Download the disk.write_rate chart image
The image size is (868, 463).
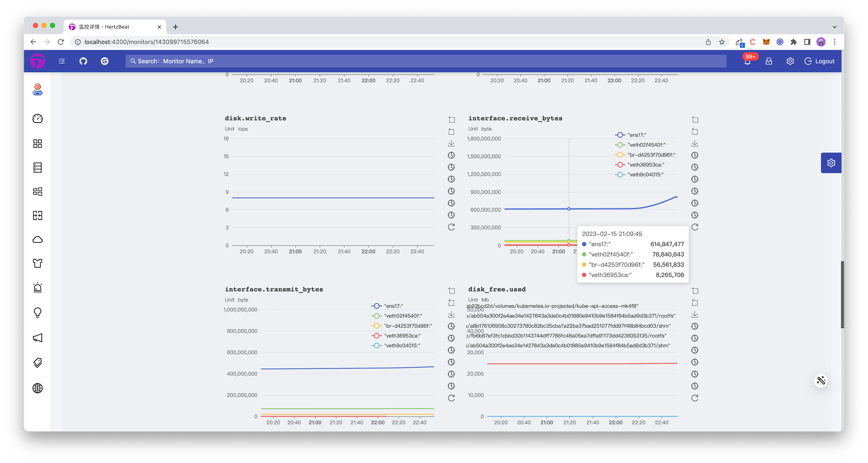point(451,143)
